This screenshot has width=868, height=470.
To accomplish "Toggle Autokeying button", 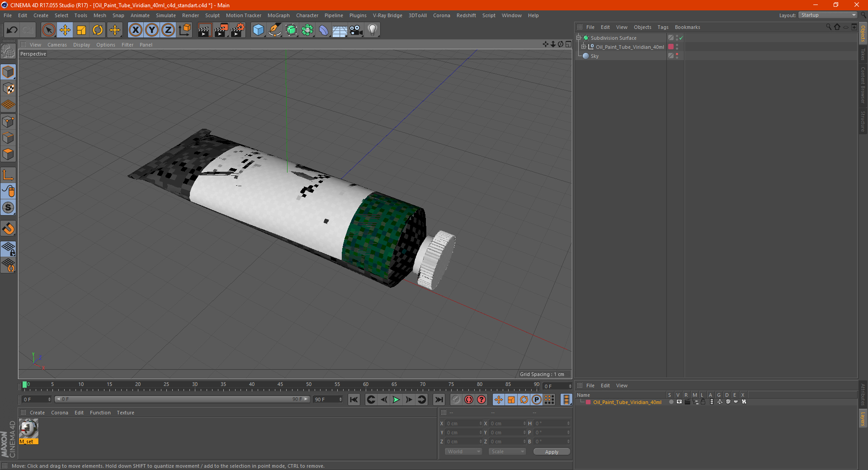I will [x=469, y=399].
